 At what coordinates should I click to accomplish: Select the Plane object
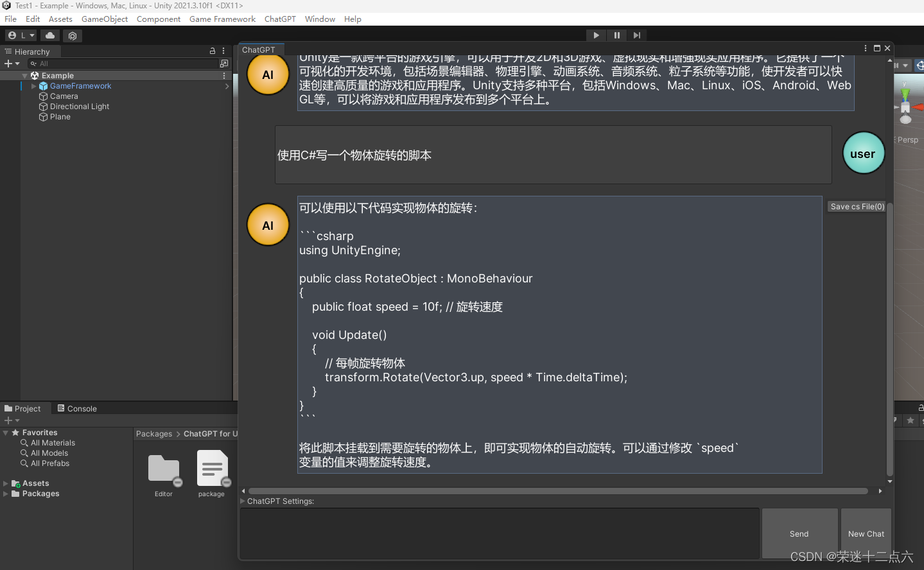(60, 117)
